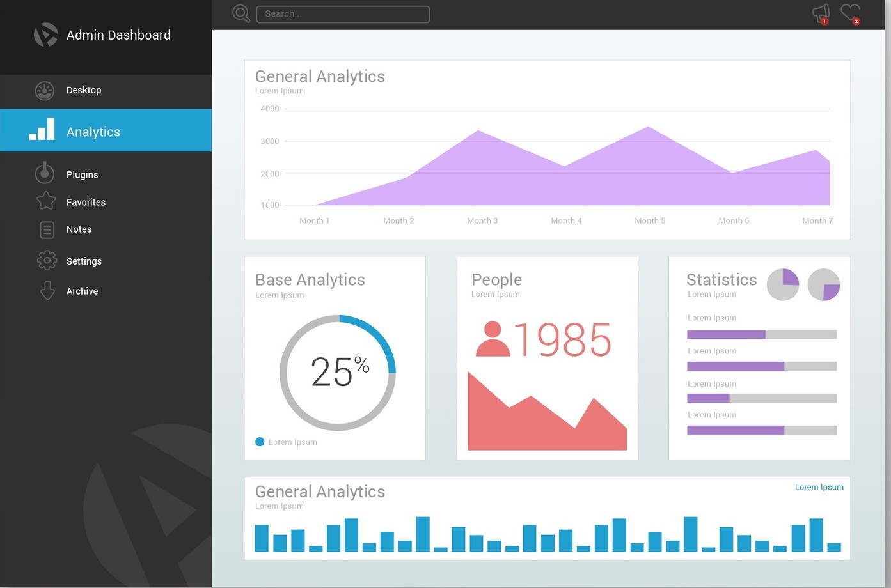Viewport: 891px width, 588px height.
Task: Click the Desktop gauge icon in the sidebar
Action: pos(44,90)
